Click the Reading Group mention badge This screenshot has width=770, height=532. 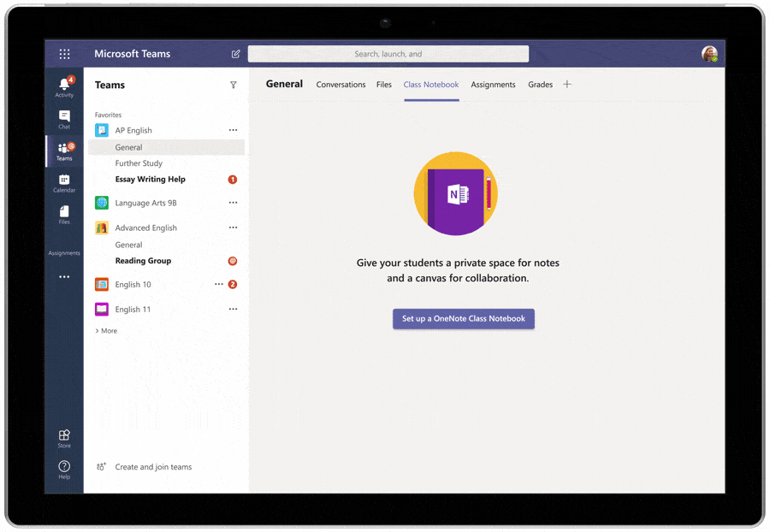[x=233, y=261]
